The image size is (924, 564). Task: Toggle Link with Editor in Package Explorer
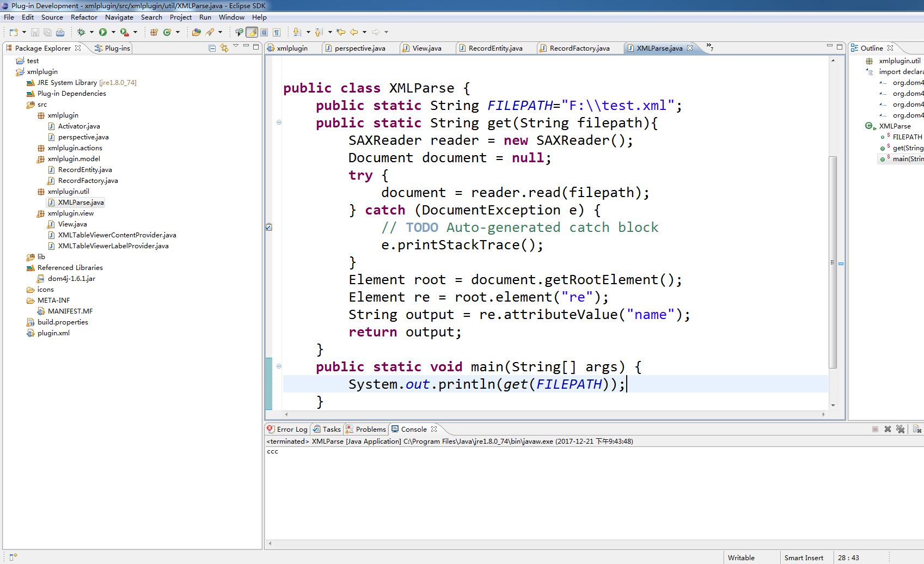[x=224, y=48]
